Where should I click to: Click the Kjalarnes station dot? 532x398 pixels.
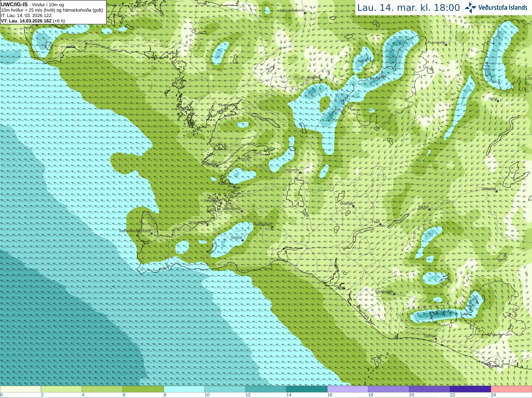[x=235, y=186]
